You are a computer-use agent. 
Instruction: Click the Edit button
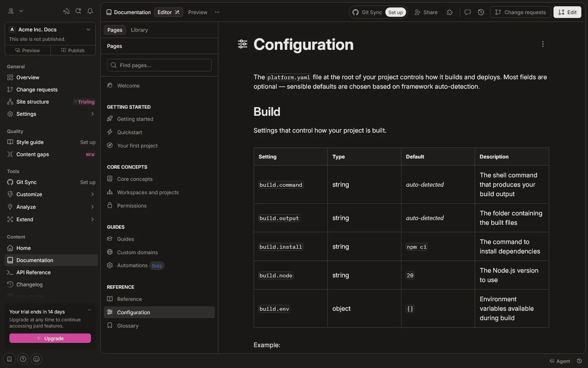[x=567, y=12]
